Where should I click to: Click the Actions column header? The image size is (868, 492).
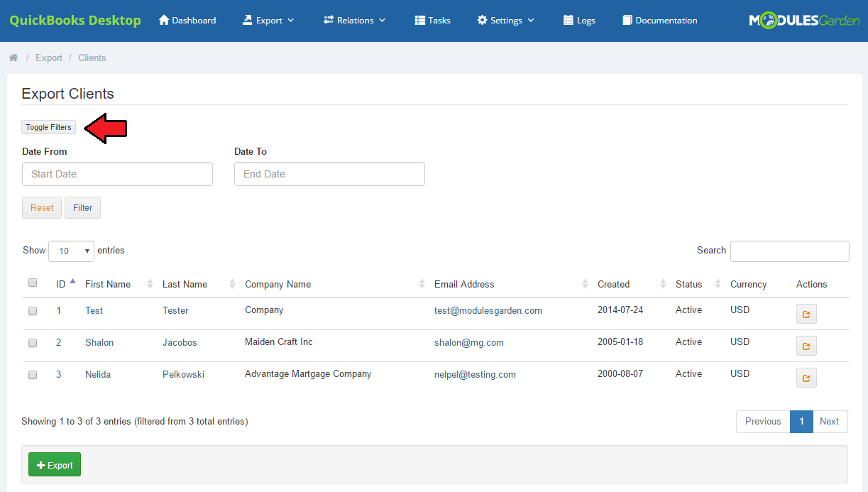point(812,284)
